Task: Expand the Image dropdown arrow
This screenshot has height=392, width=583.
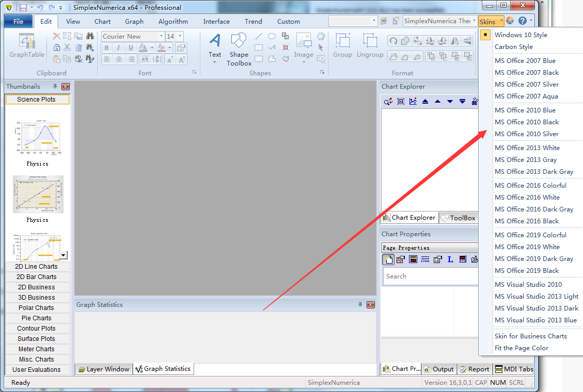Action: coord(304,62)
